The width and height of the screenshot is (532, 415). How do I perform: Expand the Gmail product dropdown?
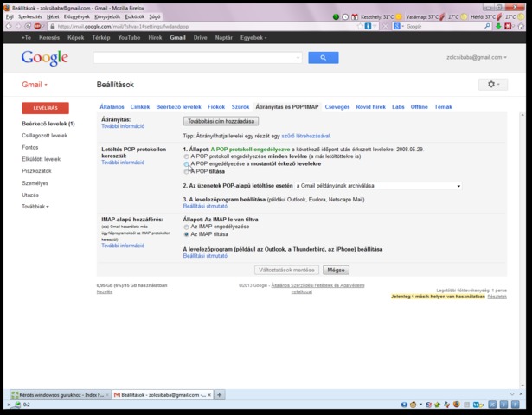[x=35, y=85]
